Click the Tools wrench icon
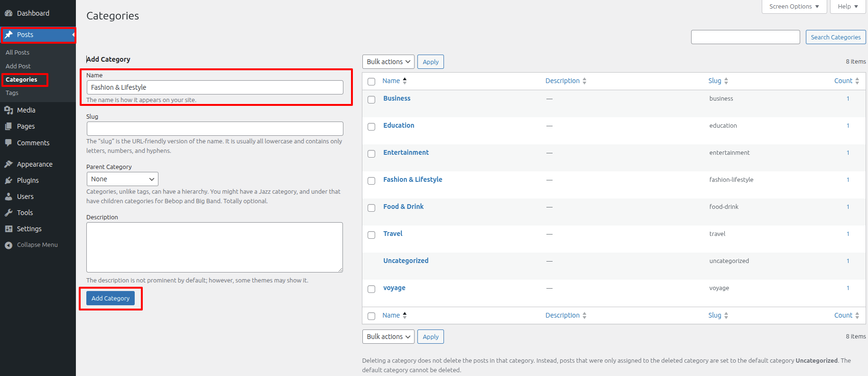The height and width of the screenshot is (376, 868). [9, 213]
